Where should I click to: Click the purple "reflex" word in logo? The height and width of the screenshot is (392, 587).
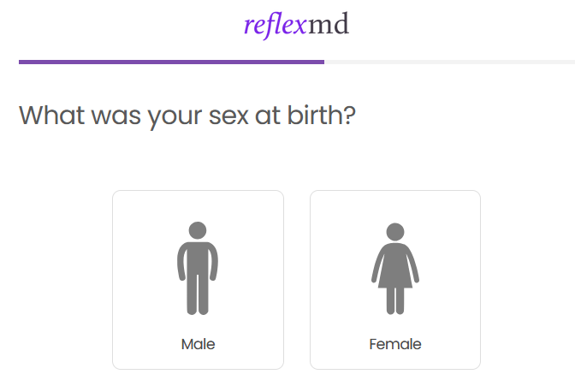[x=275, y=26]
